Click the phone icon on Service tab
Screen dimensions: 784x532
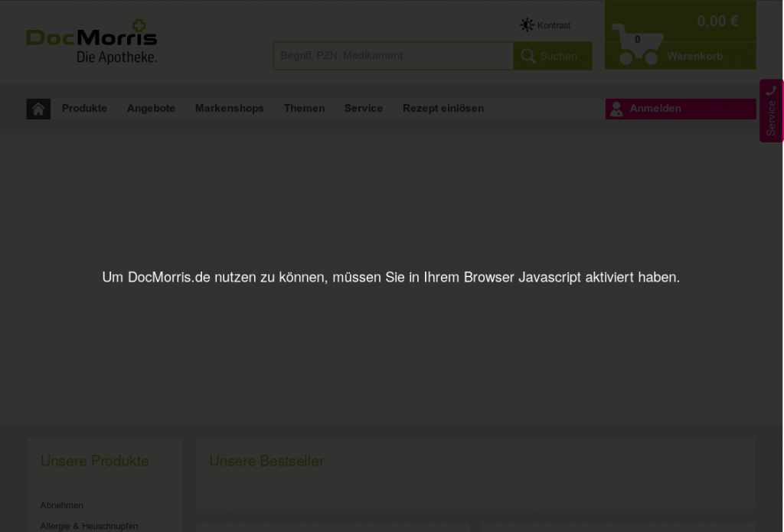pos(771,90)
